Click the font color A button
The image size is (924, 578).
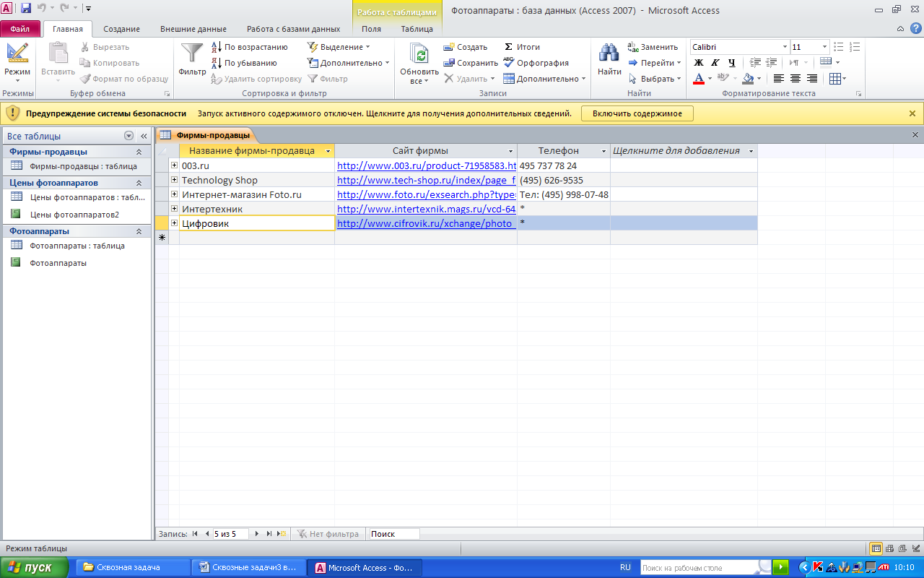click(698, 79)
